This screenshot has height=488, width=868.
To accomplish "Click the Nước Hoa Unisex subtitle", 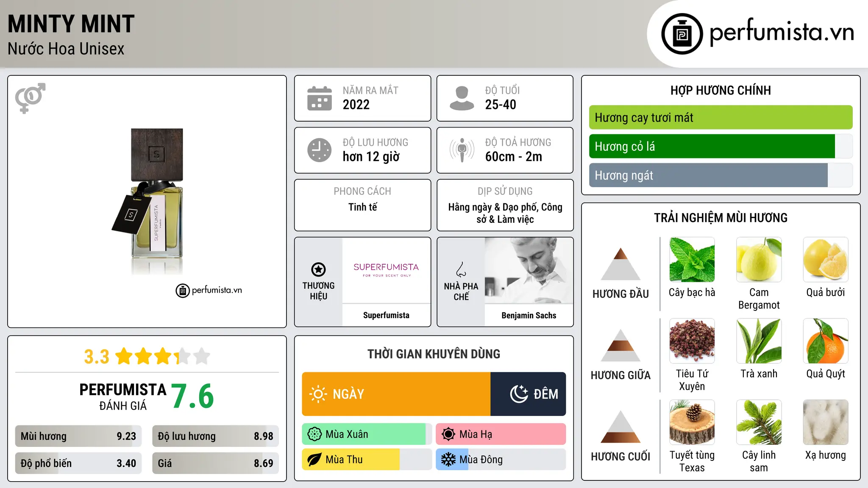I will pyautogui.click(x=66, y=49).
